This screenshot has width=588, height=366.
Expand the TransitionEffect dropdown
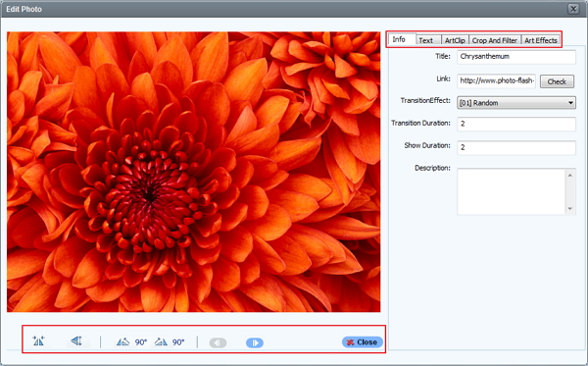pyautogui.click(x=516, y=102)
